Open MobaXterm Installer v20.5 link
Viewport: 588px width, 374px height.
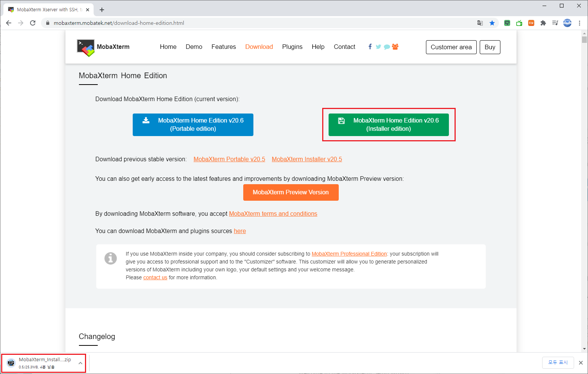(x=307, y=159)
